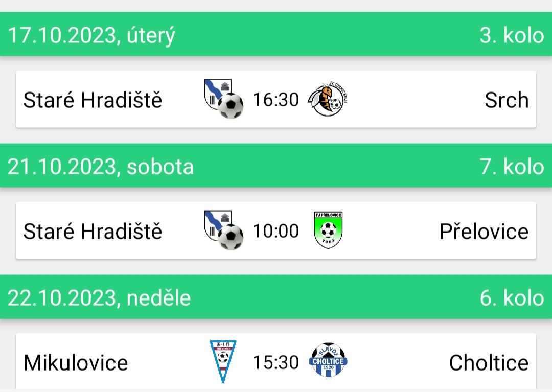Tap the 3. kolo round label
Image resolution: width=552 pixels, height=392 pixels.
512,35
